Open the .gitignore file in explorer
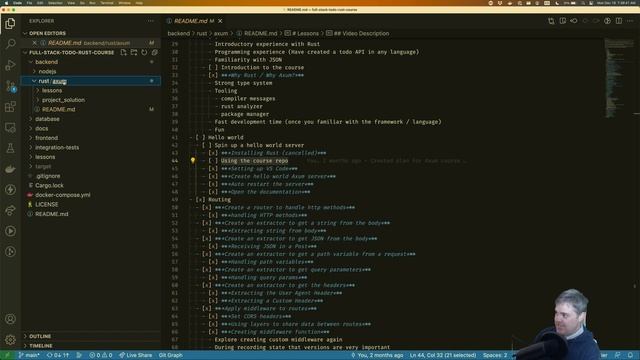 click(x=48, y=176)
